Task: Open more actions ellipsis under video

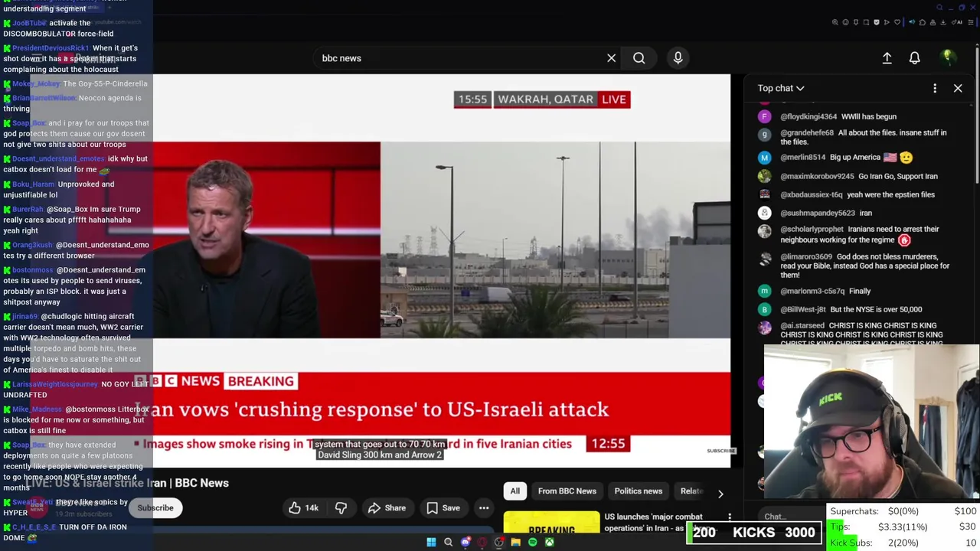Action: coord(484,508)
